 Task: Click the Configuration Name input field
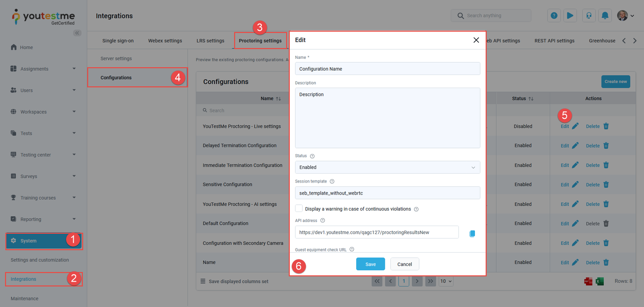pyautogui.click(x=387, y=69)
